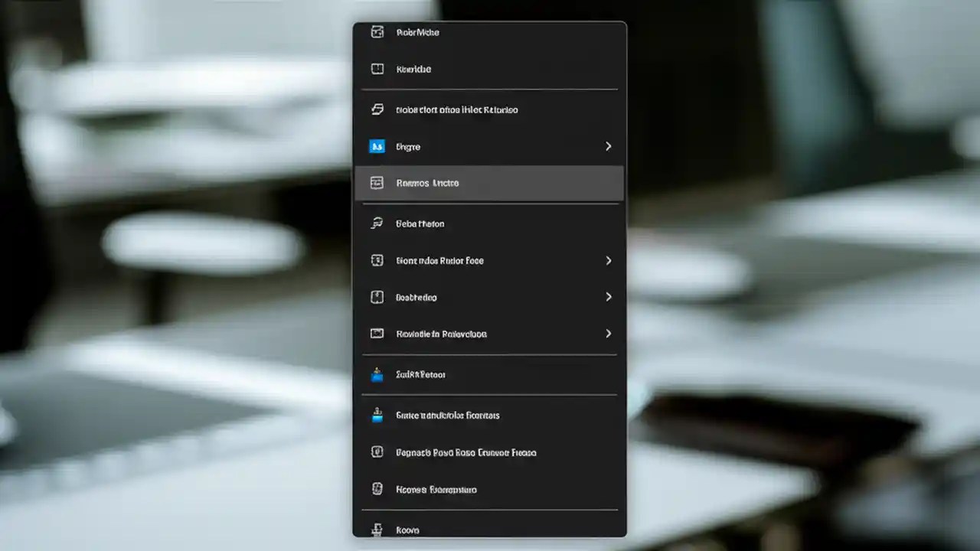The image size is (980, 551).
Task: Click the picture icon beside the last chevron row
Action: (x=377, y=334)
